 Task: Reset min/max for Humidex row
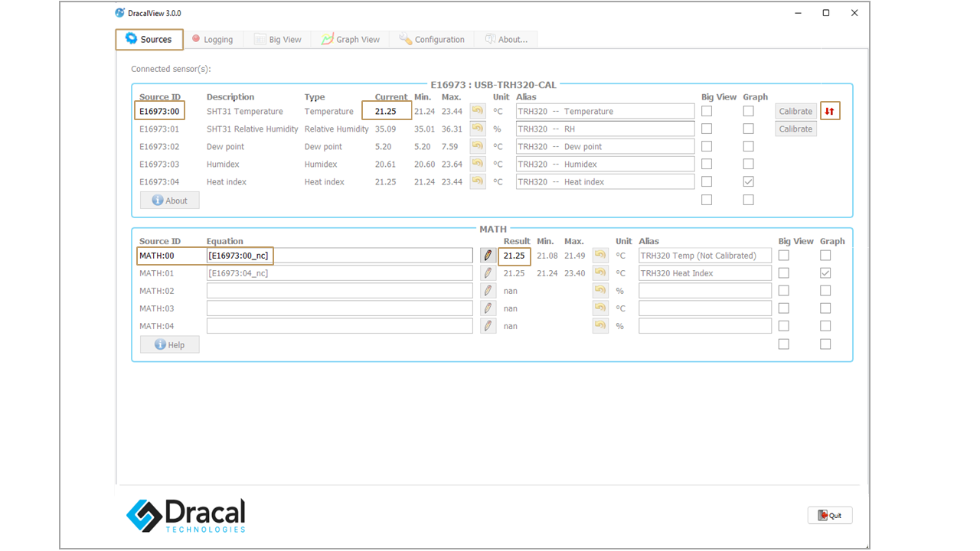[x=478, y=164]
